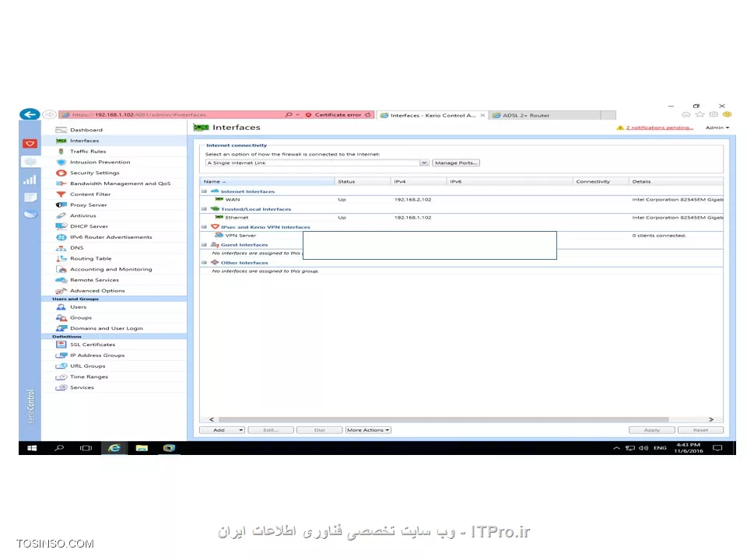Open the More Actions dropdown
The width and height of the screenshot is (747, 560).
(368, 430)
